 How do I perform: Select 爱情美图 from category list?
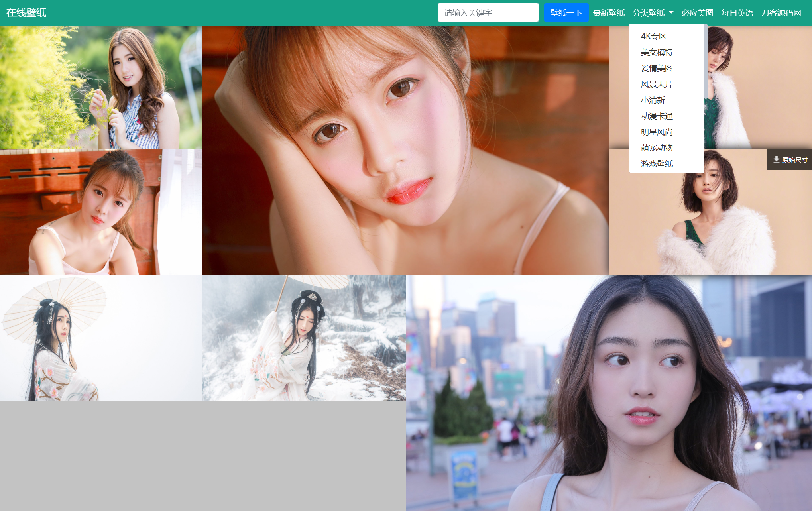coord(657,68)
